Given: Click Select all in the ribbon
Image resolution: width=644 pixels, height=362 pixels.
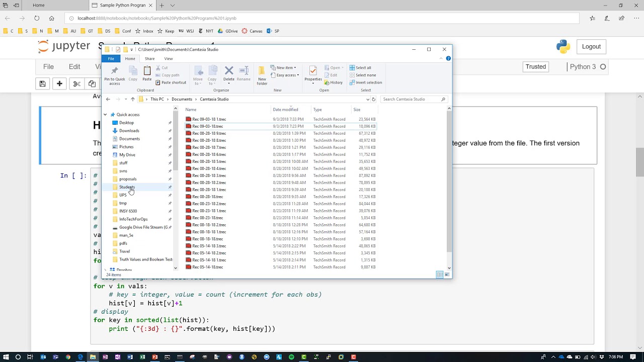Looking at the screenshot, I should (360, 68).
